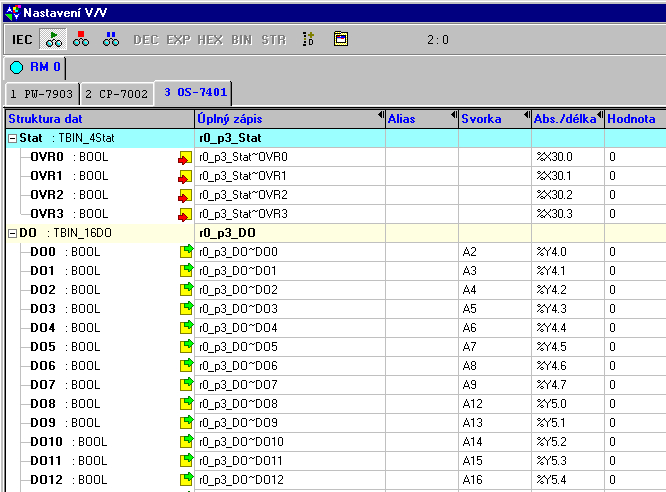Hide Úplný zápis column via its arrow
666x492 pixels.
pos(381,115)
